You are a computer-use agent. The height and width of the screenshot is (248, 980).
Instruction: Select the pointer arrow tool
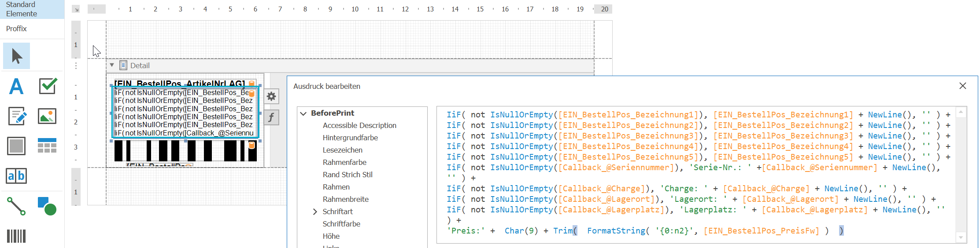tap(17, 56)
